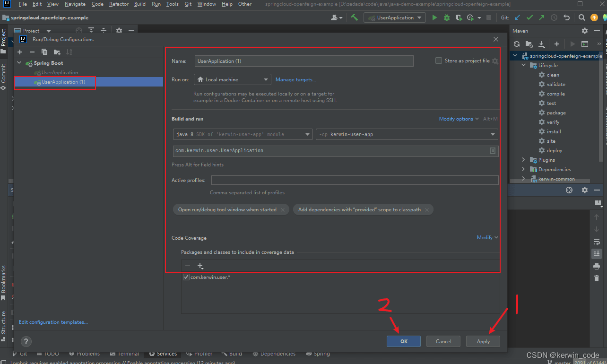Focus the Name input field
Image resolution: width=607 pixels, height=364 pixels.
pos(304,61)
